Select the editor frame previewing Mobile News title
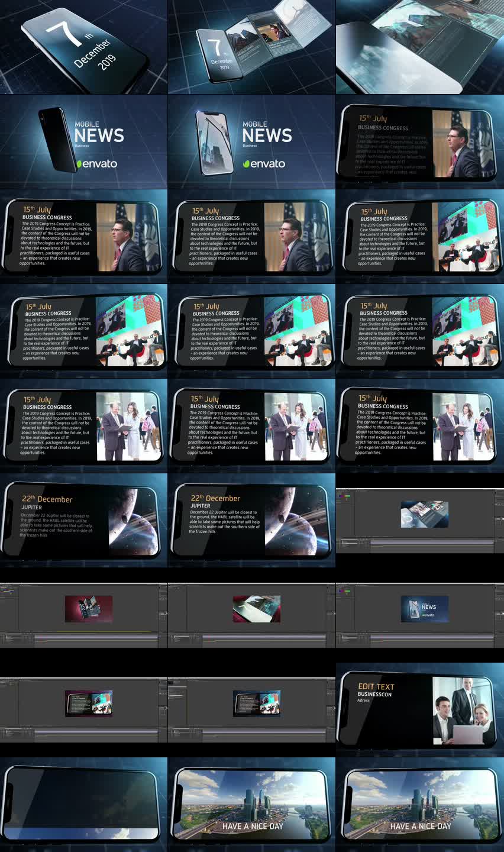504x852 pixels. click(420, 615)
